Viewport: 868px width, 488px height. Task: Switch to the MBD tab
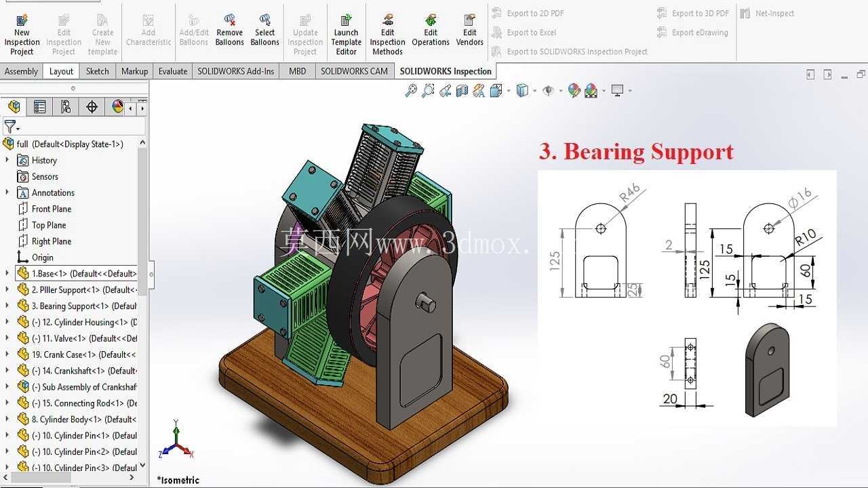(x=297, y=71)
